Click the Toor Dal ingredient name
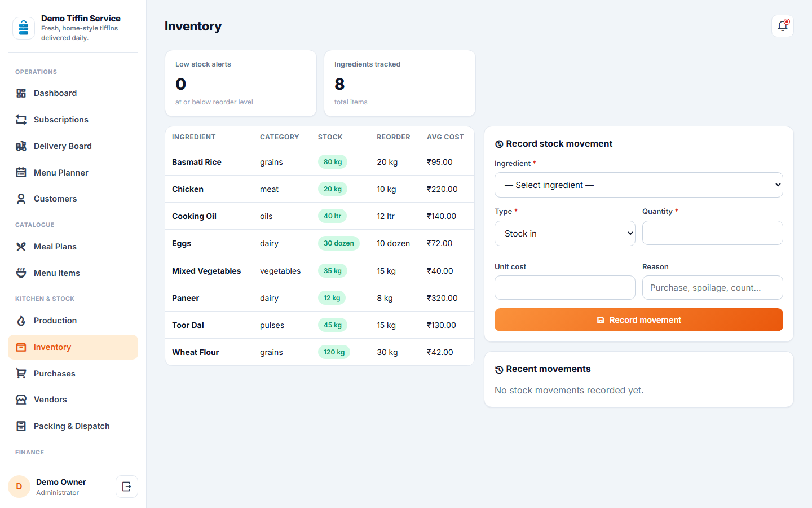Image resolution: width=812 pixels, height=508 pixels. tap(188, 325)
